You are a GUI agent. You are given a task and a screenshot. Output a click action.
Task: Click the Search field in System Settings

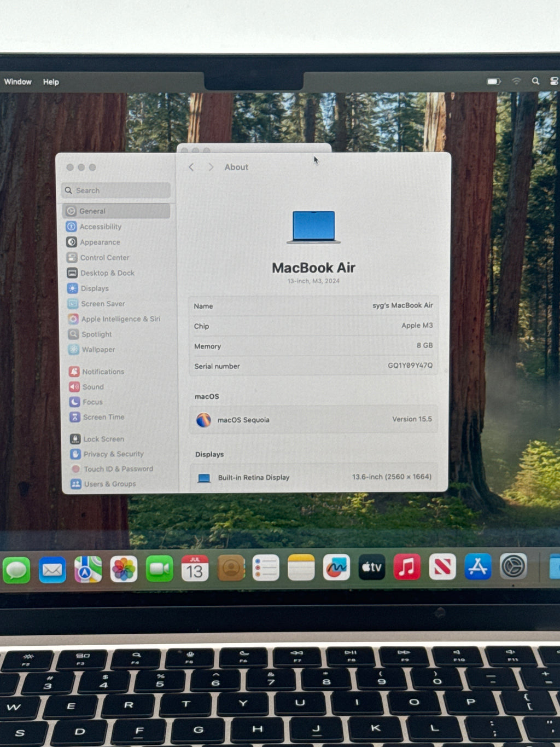point(116,190)
